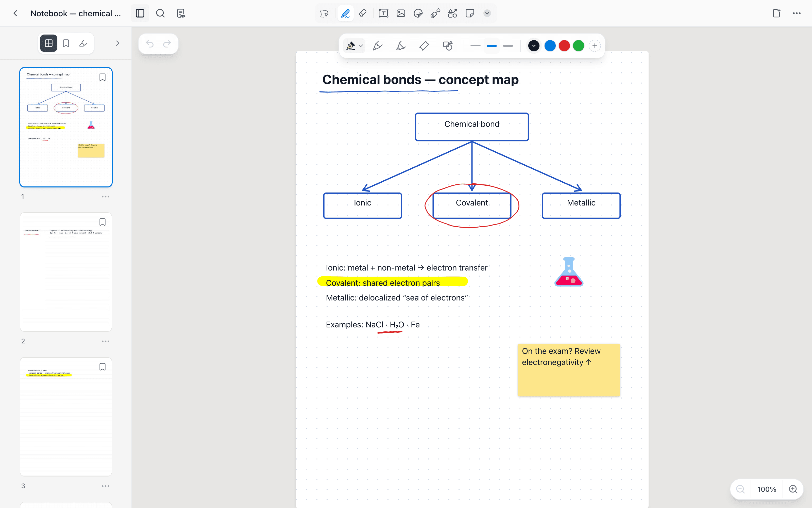
Task: Click 'Ionic: metal + non-metal' line
Action: tap(407, 268)
